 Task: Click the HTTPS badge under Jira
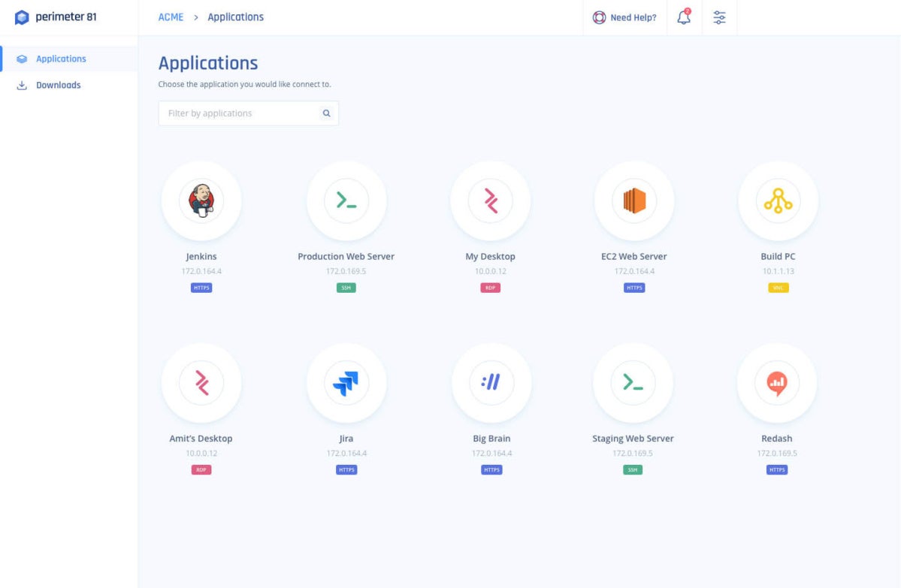[346, 469]
